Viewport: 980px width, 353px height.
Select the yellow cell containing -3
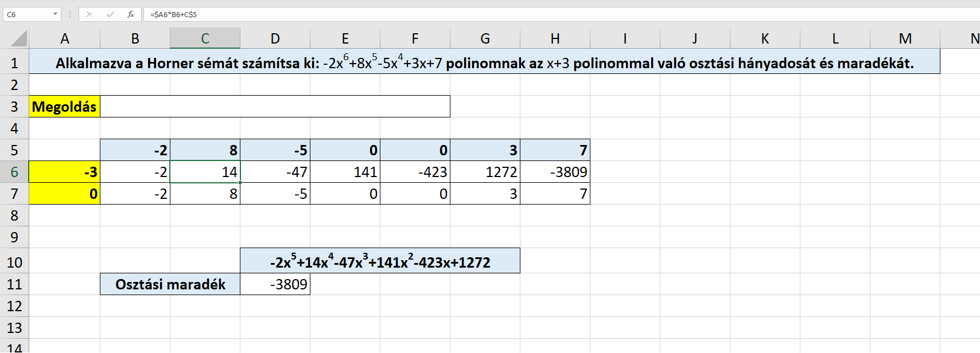[64, 172]
